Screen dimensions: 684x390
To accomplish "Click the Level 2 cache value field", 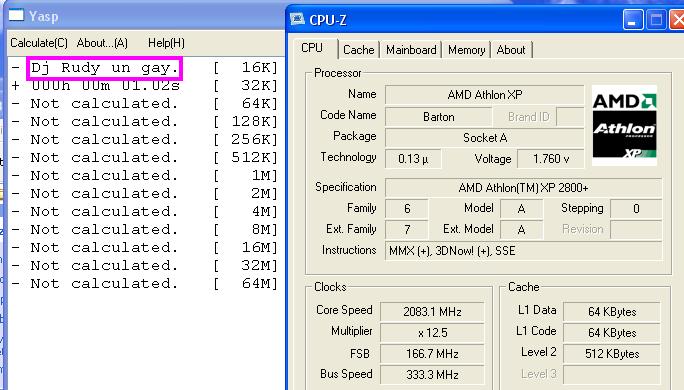I will (612, 353).
